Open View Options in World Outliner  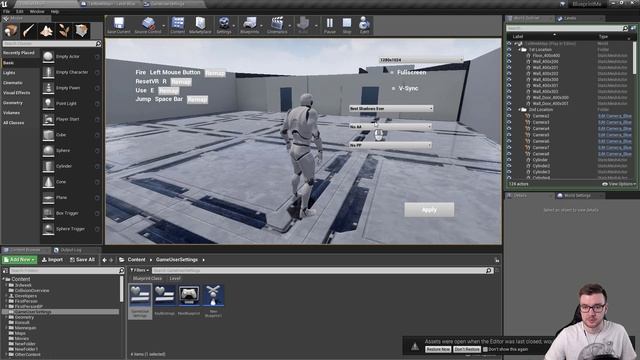coord(619,184)
